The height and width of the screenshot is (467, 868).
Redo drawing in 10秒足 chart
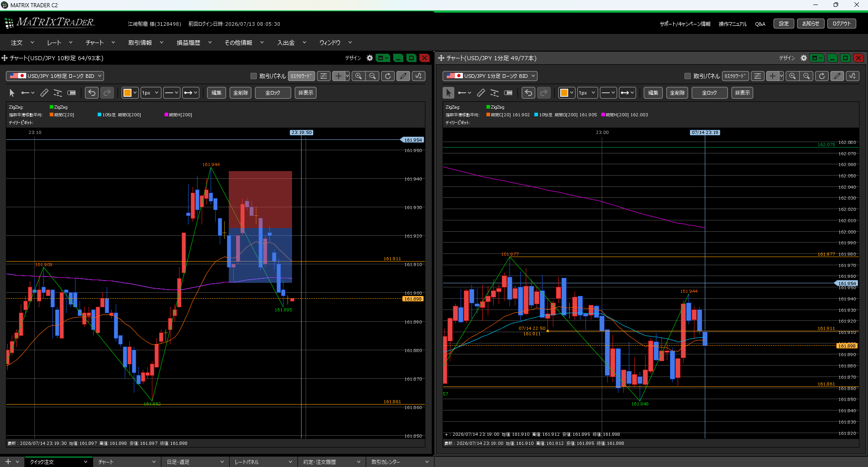107,93
